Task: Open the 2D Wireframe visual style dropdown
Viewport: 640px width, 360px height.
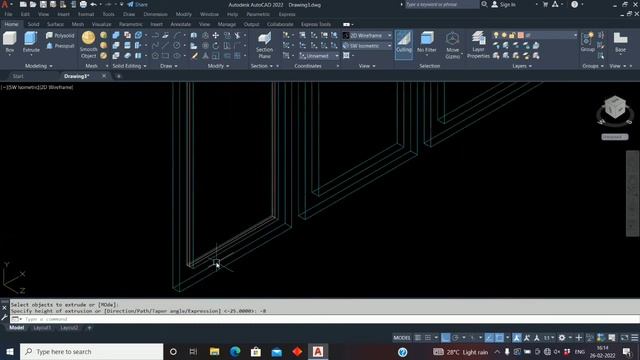Action: click(367, 36)
